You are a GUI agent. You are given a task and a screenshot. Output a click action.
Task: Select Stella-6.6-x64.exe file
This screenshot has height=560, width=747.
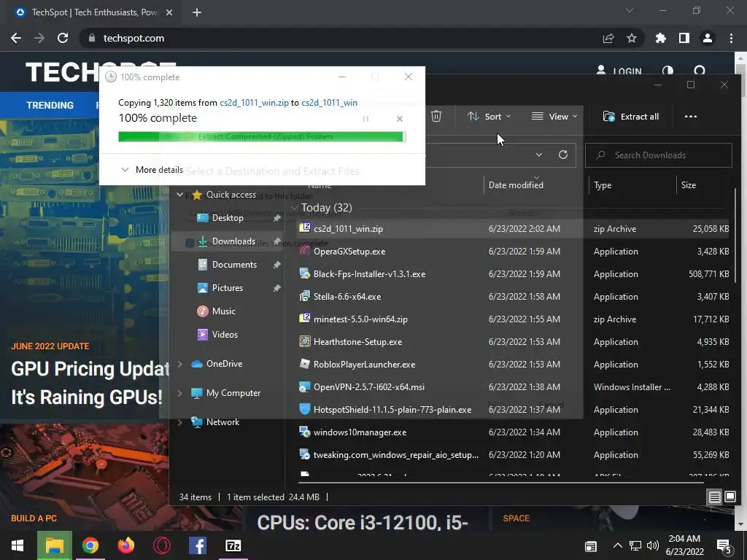(x=513, y=297)
